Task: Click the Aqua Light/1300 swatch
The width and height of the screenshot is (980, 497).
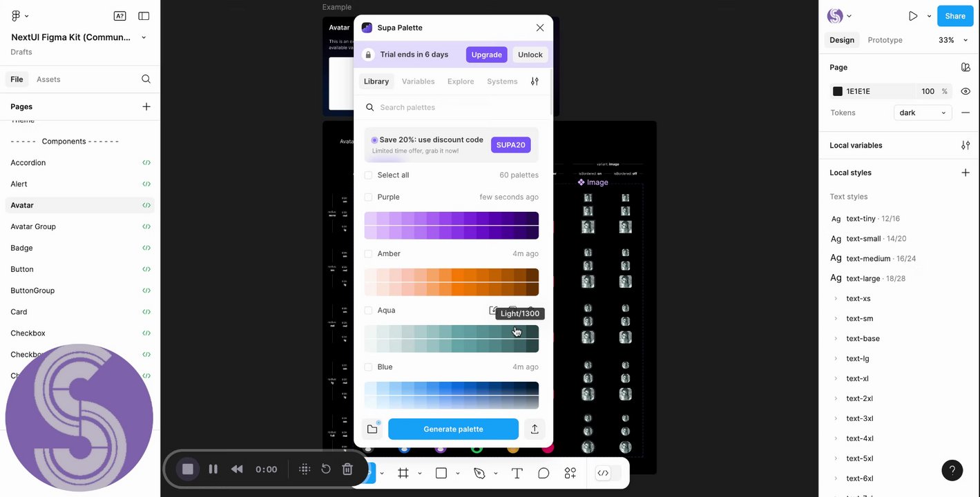Action: [x=519, y=332]
